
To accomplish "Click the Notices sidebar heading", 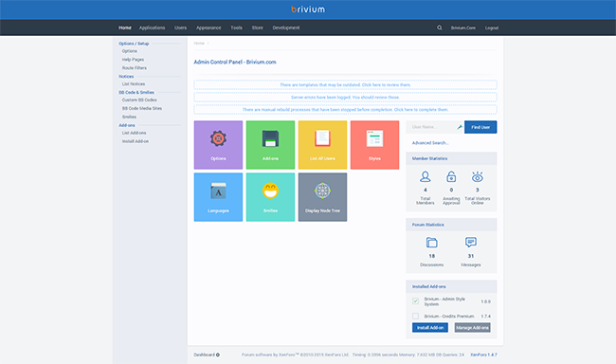I will pyautogui.click(x=126, y=76).
